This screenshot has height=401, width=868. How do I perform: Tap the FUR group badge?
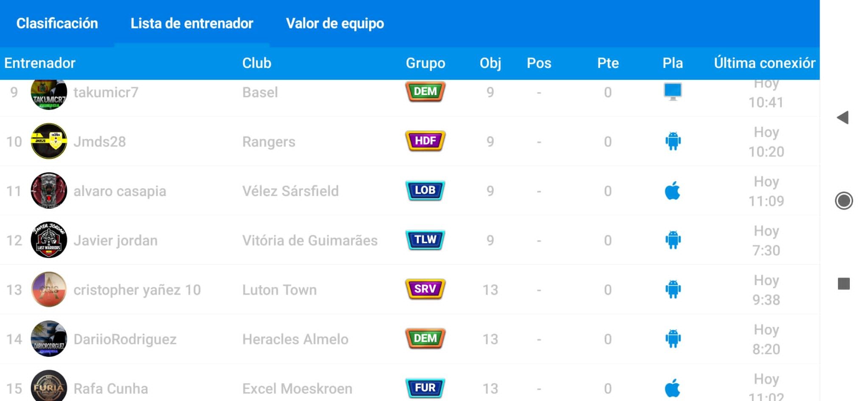pyautogui.click(x=425, y=388)
